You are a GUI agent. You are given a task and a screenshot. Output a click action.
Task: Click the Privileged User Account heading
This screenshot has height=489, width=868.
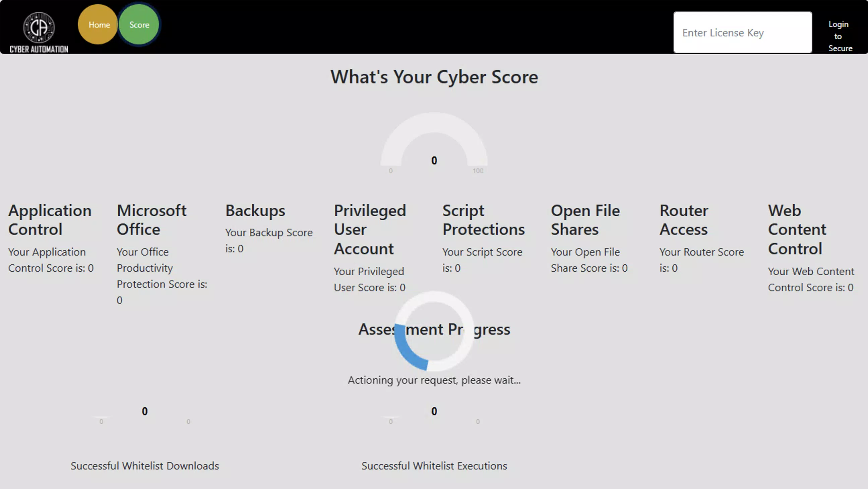370,230
